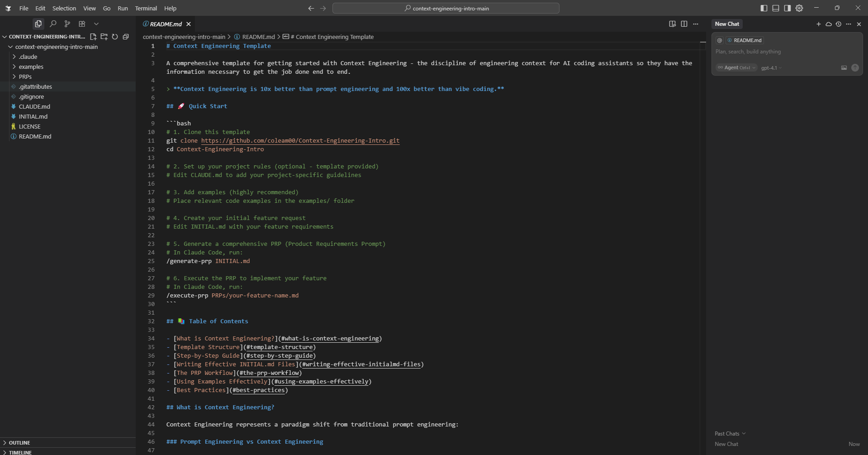The width and height of the screenshot is (868, 455).
Task: Open the past 'New Chat' entry
Action: (787, 444)
